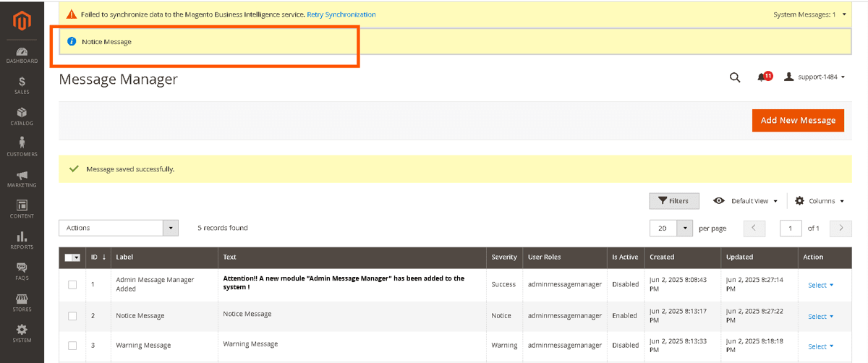Open the Actions dropdown
868x363 pixels.
[119, 228]
